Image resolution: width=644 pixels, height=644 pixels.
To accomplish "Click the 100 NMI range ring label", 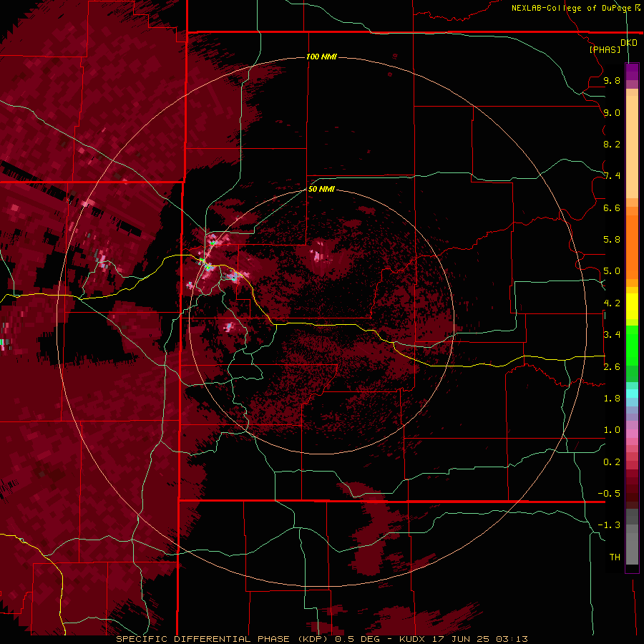I will (321, 57).
